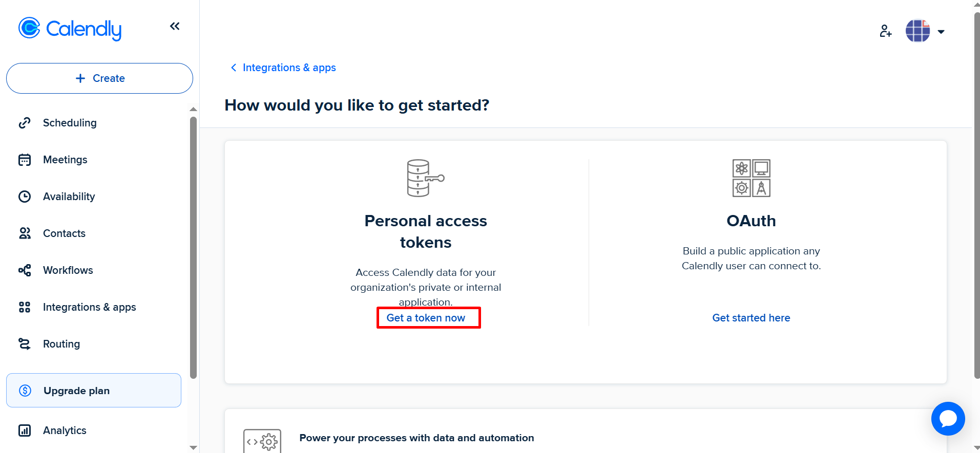
Task: Click the Workflows icon in sidebar
Action: click(25, 270)
